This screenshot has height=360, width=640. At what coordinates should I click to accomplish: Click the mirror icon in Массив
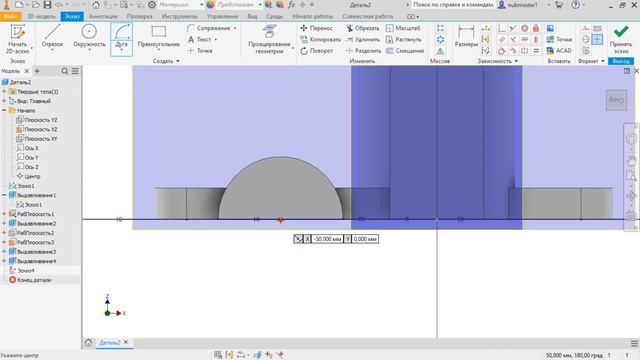coord(440,51)
